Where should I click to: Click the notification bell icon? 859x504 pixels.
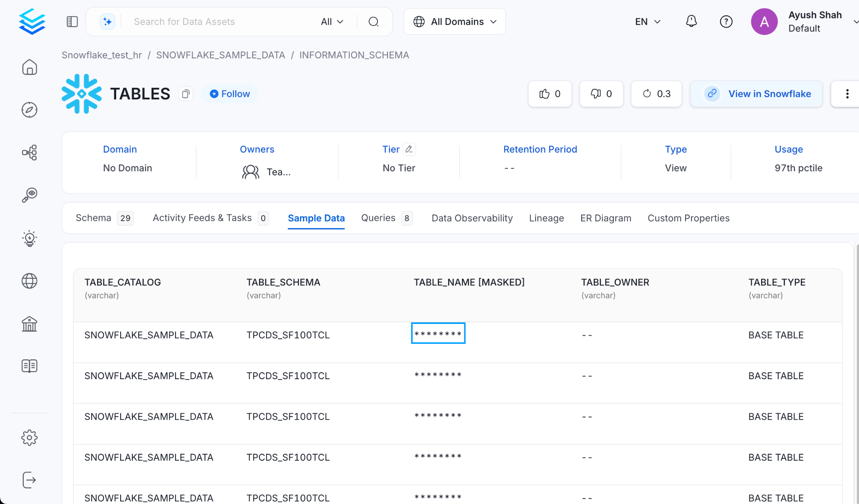(691, 21)
